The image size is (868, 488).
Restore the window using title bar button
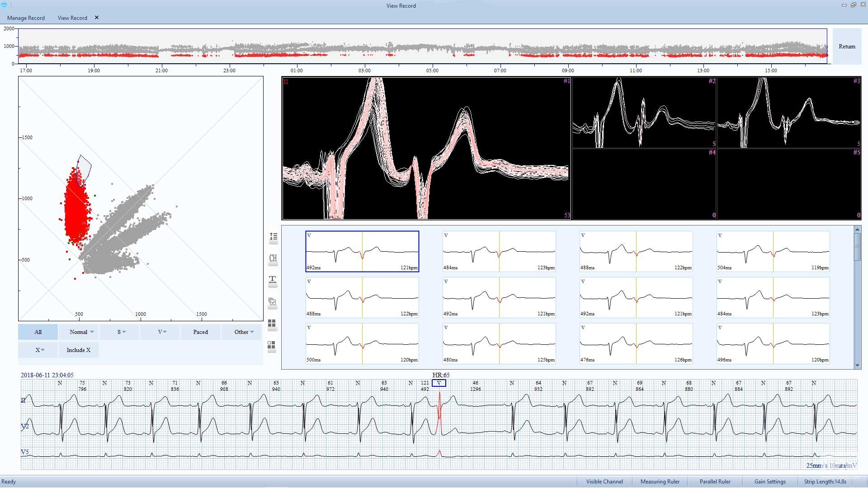[853, 5]
